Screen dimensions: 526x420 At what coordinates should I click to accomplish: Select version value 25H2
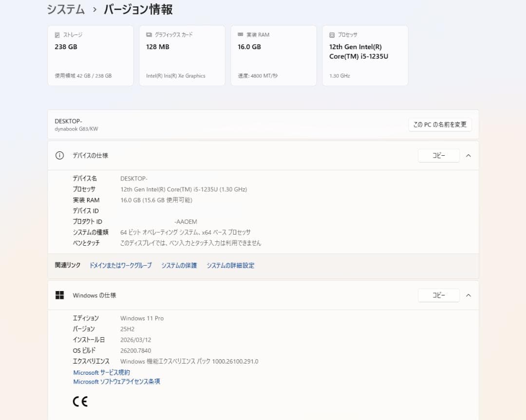pyautogui.click(x=127, y=329)
